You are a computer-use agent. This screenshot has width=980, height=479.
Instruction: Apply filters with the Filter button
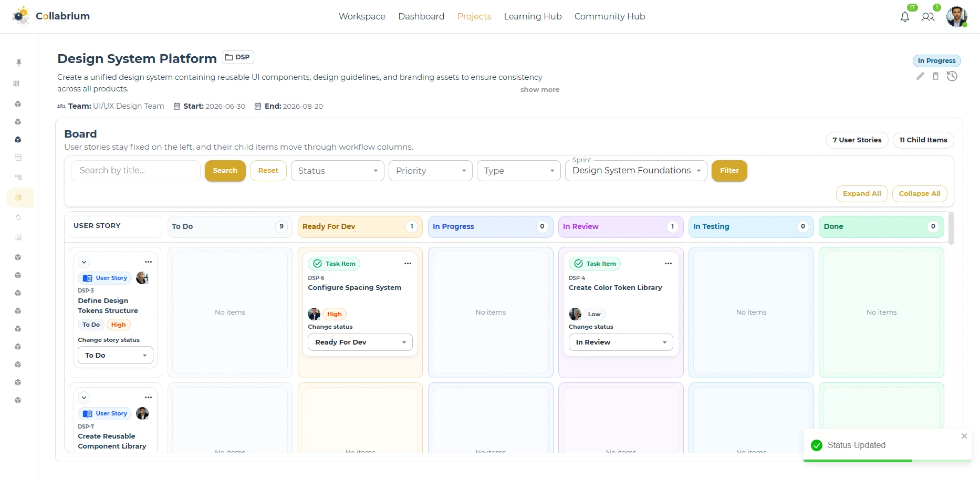click(729, 171)
